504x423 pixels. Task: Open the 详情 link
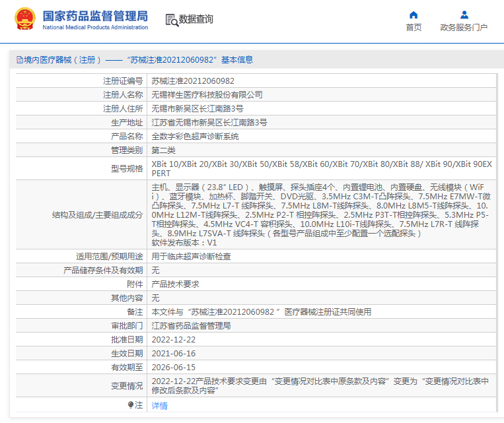click(159, 406)
